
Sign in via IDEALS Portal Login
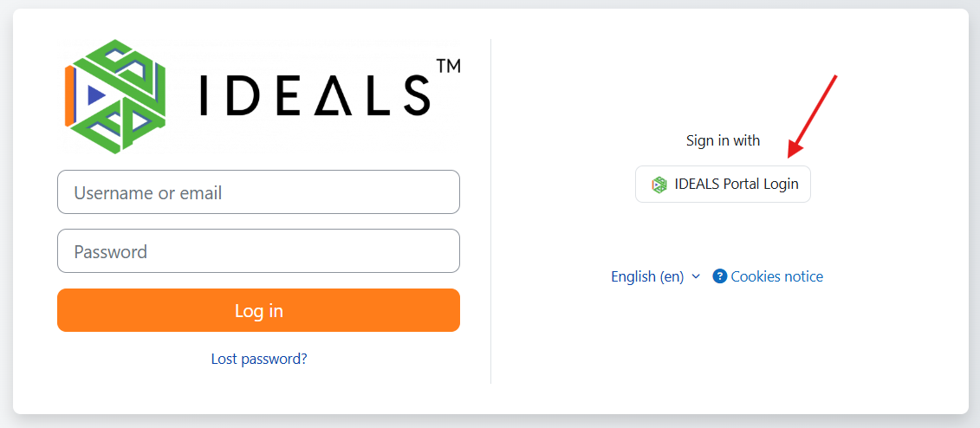[724, 185]
